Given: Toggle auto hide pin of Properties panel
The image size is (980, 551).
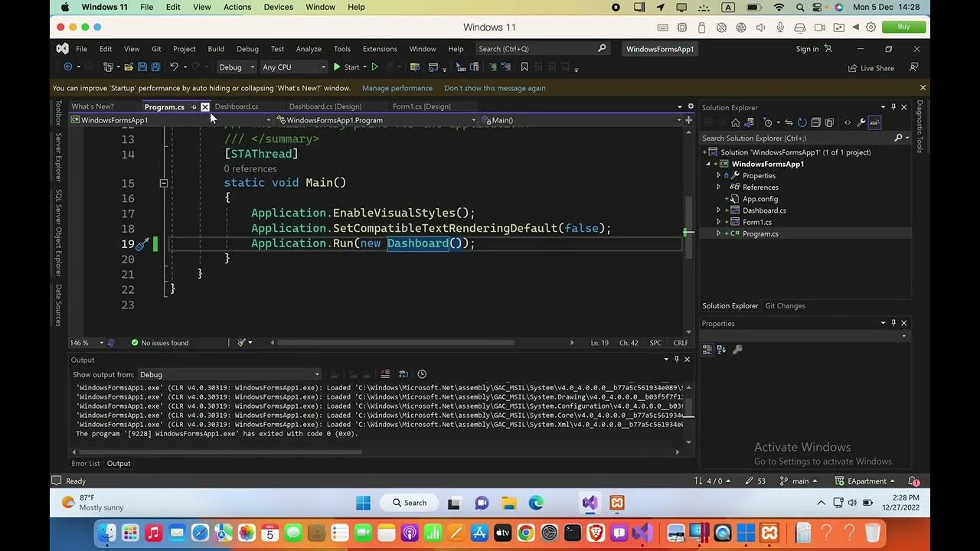Looking at the screenshot, I should (x=893, y=323).
